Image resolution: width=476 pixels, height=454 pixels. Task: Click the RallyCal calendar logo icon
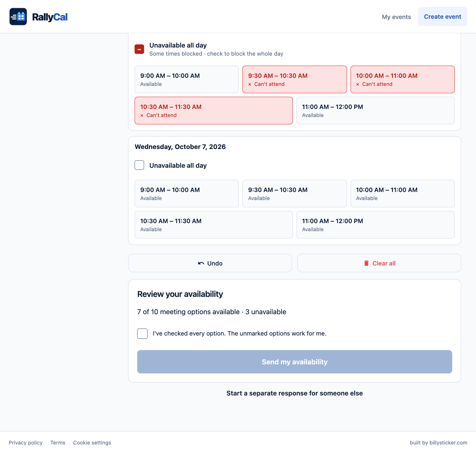18,17
